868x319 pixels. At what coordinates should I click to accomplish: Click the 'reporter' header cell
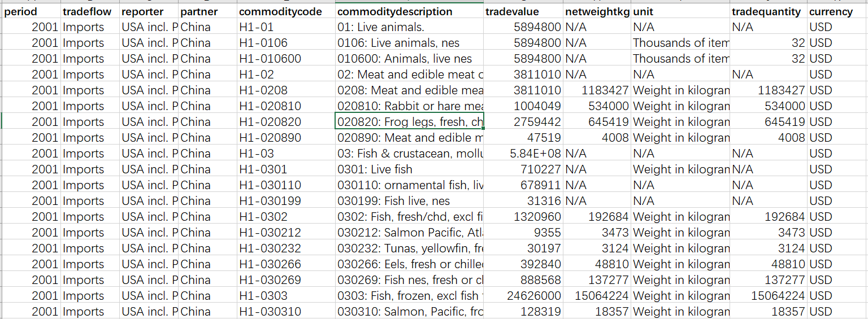149,12
